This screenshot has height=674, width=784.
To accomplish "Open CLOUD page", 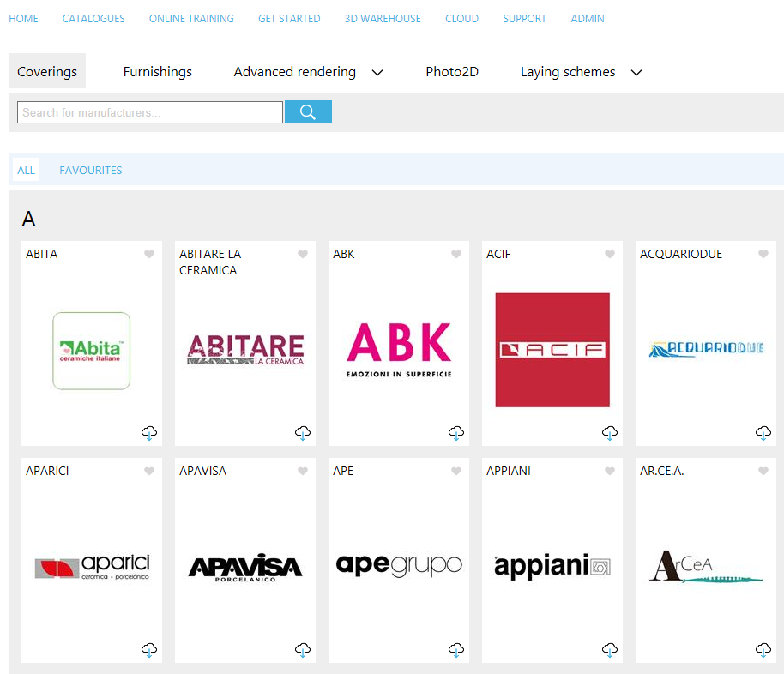I will [x=462, y=19].
